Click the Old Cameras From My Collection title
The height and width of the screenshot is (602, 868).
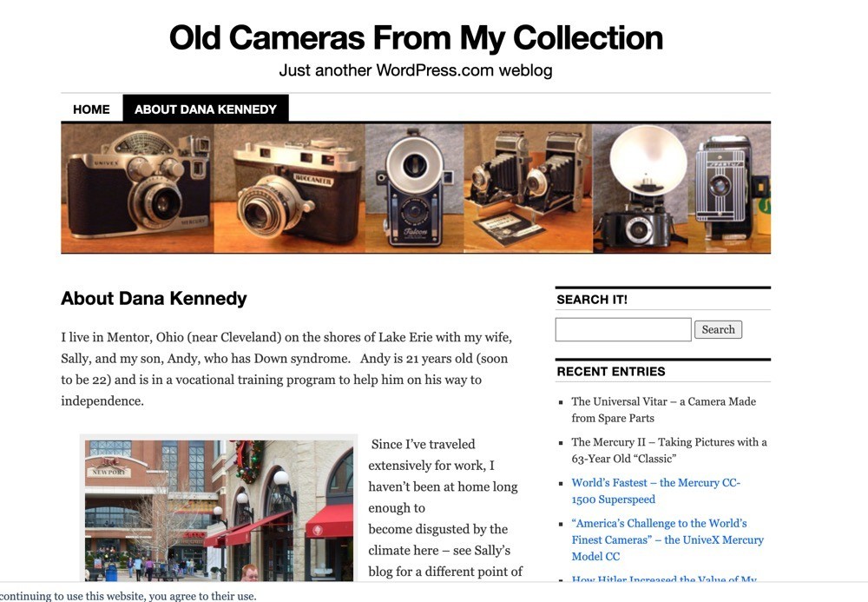[x=416, y=37]
